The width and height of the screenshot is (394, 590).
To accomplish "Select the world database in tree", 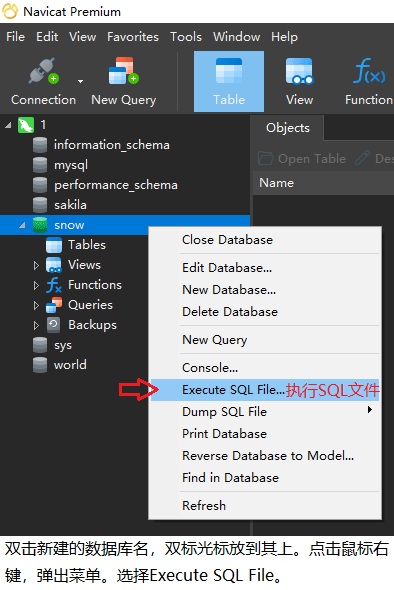I will pos(70,365).
